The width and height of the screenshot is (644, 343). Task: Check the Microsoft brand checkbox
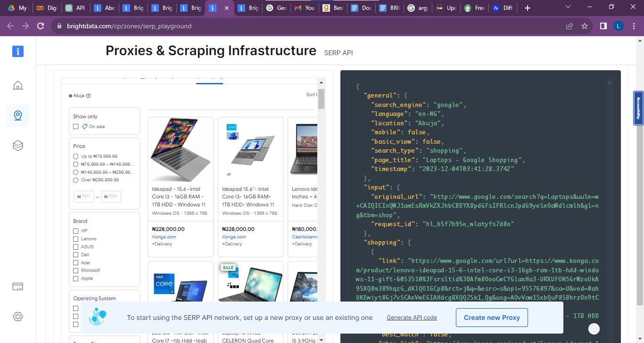75,270
